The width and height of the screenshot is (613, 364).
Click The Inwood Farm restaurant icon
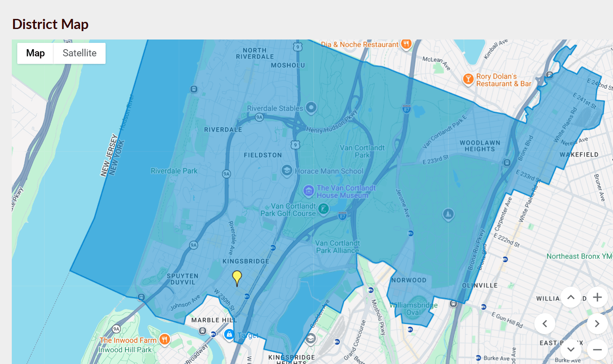point(165,340)
